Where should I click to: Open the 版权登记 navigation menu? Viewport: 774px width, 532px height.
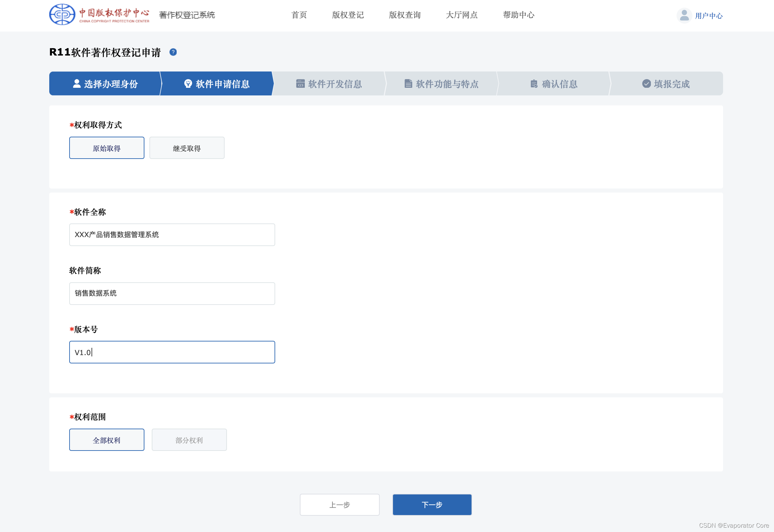(x=348, y=15)
